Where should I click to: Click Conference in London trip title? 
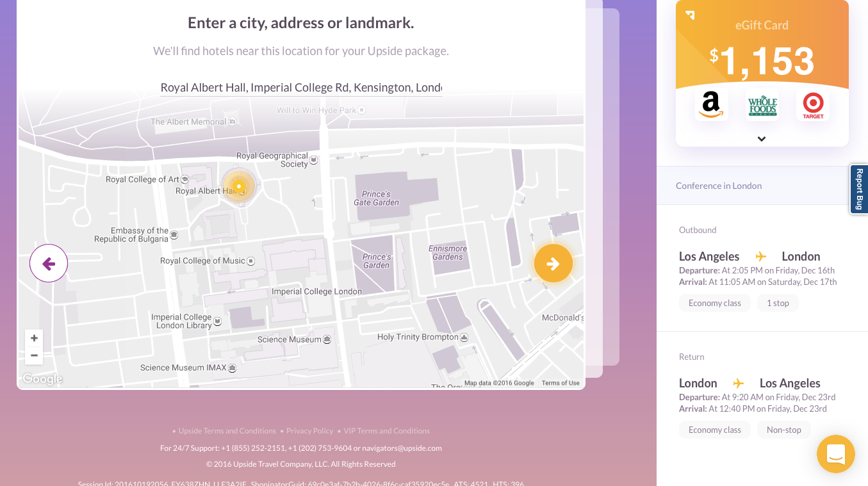(719, 186)
